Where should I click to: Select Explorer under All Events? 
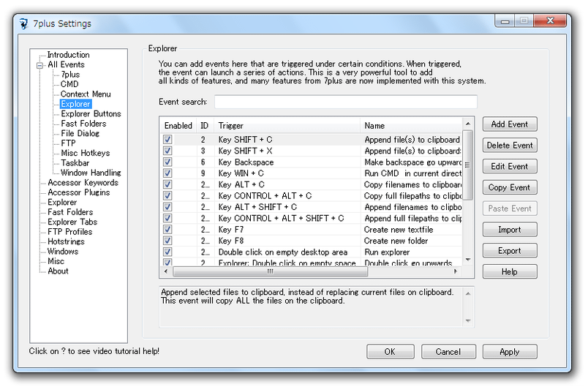click(x=76, y=104)
